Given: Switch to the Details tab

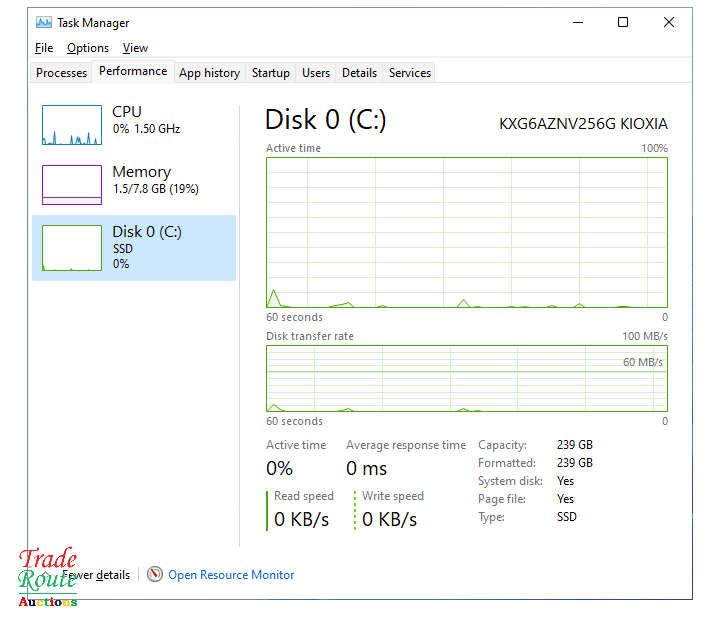Looking at the screenshot, I should click(359, 73).
